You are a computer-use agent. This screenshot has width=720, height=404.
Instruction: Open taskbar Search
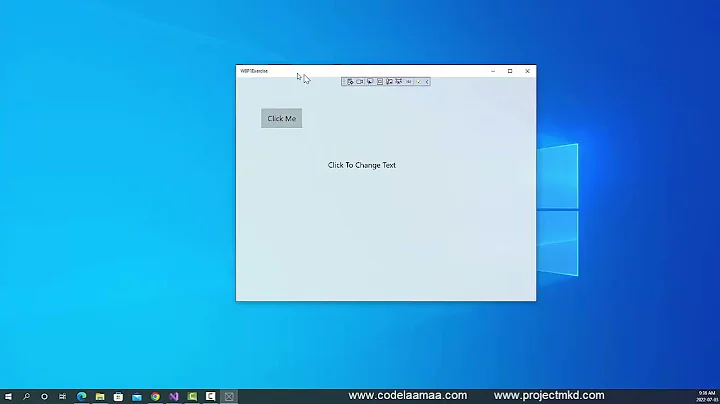point(26,396)
